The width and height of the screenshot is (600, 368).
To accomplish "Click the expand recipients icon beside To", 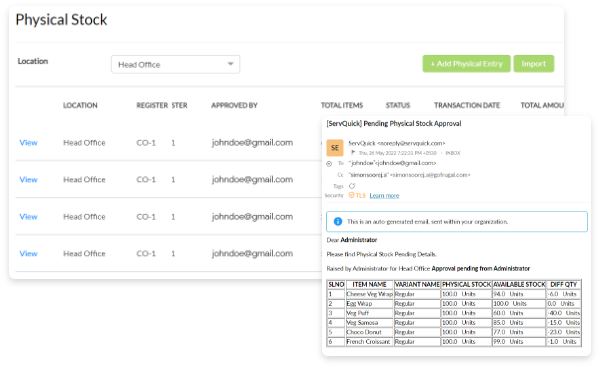I will click(x=329, y=164).
